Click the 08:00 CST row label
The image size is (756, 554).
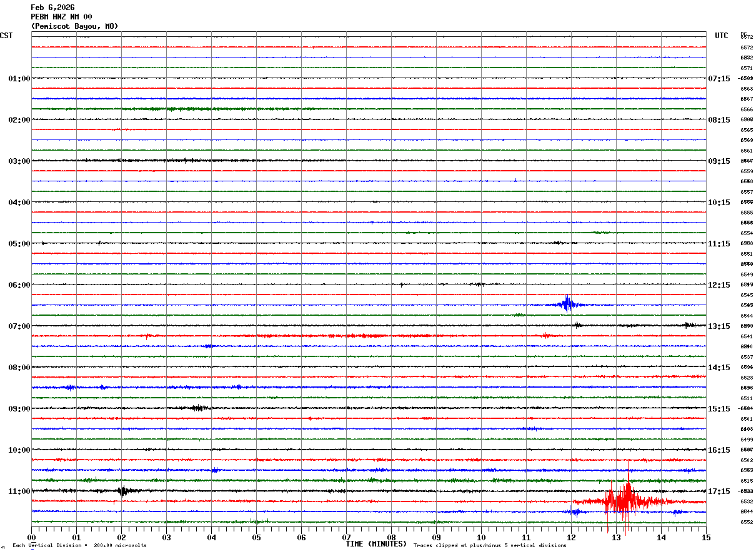point(19,368)
